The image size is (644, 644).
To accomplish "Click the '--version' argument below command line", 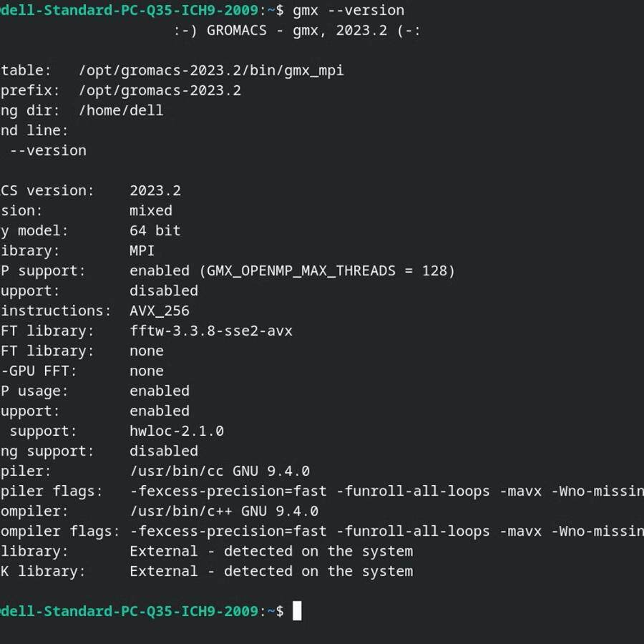I will pyautogui.click(x=48, y=150).
